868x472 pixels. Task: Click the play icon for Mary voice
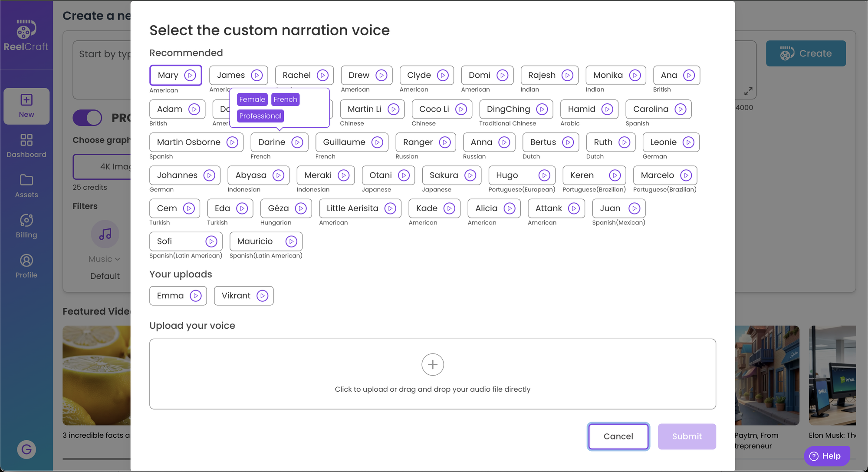point(191,74)
